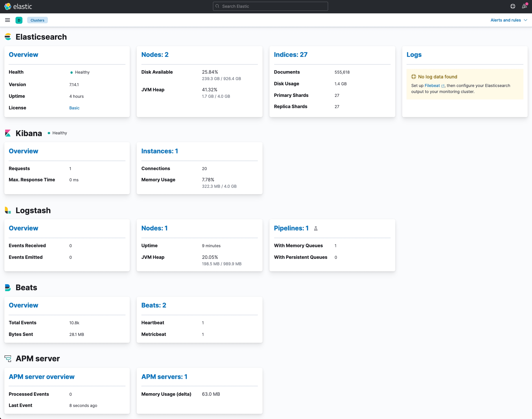Image resolution: width=532 pixels, height=419 pixels.
Task: Open the Kibana Instances: 1 link
Action: pos(160,151)
